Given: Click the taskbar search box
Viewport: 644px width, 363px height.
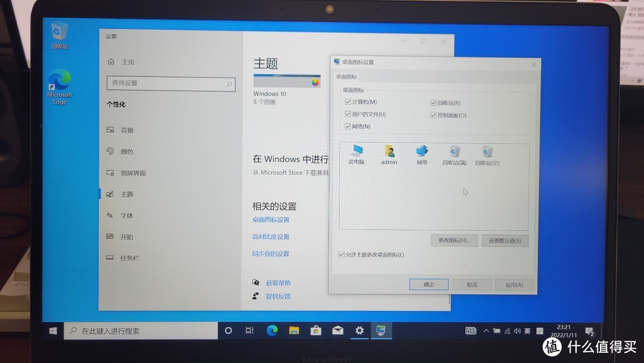Looking at the screenshot, I should (141, 331).
